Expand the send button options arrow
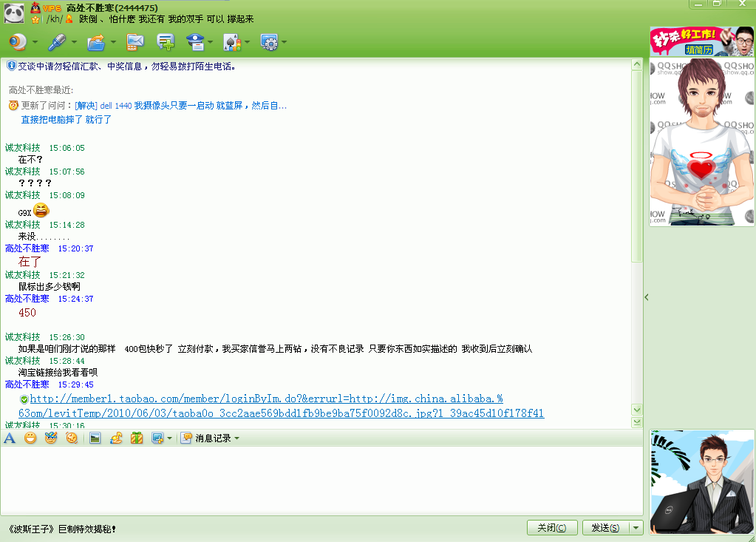Viewport: 756px width, 542px height. coord(636,528)
